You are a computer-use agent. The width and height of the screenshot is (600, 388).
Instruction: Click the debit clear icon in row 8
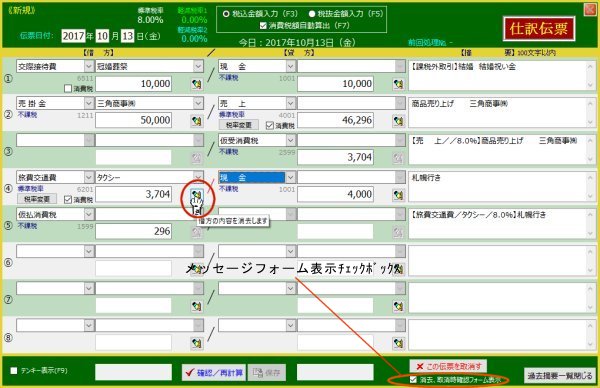pyautogui.click(x=197, y=343)
